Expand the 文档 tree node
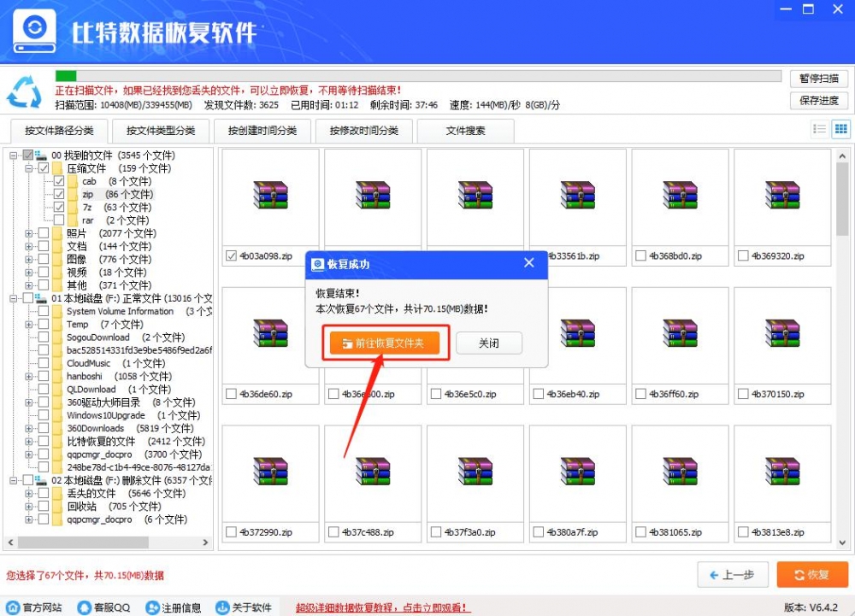The height and width of the screenshot is (616, 855). coord(28,246)
